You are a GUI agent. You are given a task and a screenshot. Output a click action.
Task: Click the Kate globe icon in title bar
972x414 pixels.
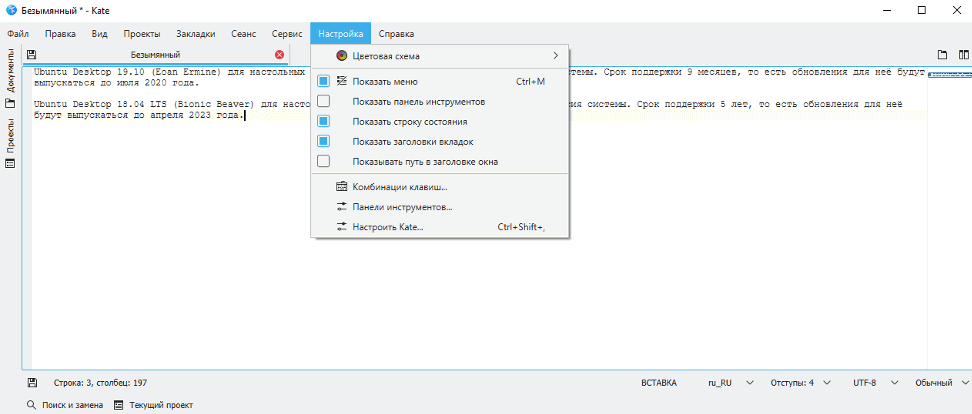[x=11, y=10]
